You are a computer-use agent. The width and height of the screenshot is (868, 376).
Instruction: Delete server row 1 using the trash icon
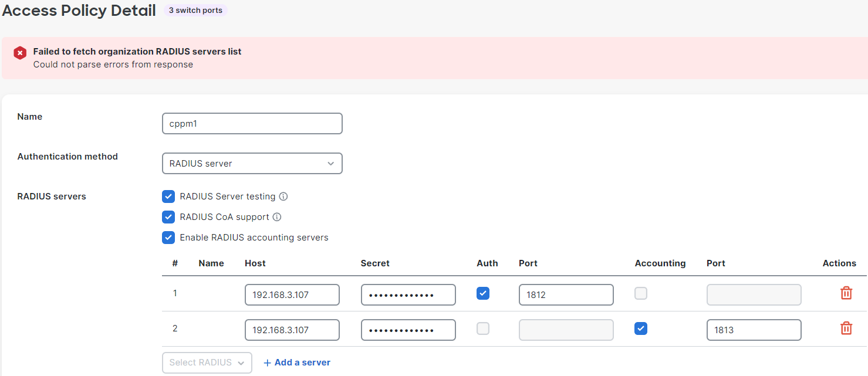tap(846, 293)
